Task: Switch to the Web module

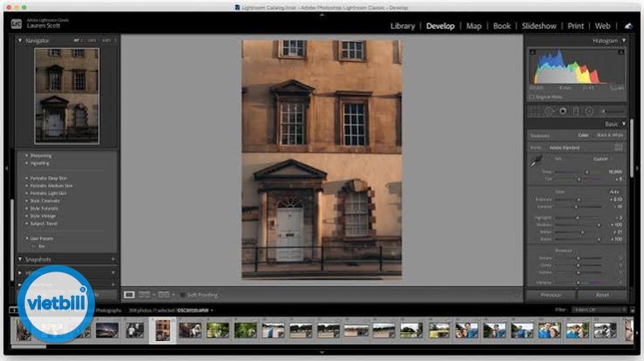Action: click(602, 26)
